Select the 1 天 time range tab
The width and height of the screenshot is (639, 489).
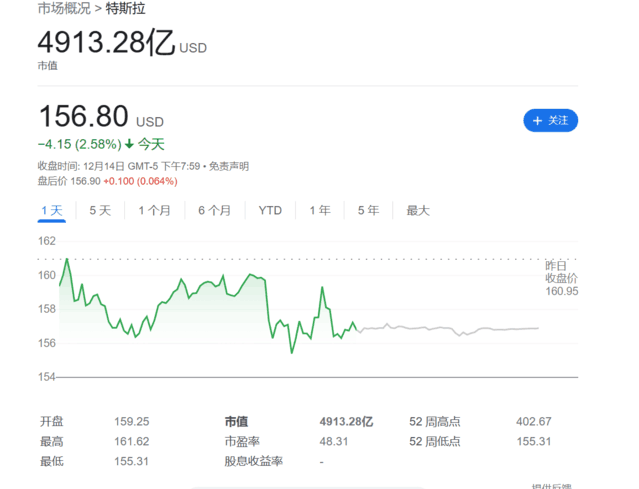52,211
